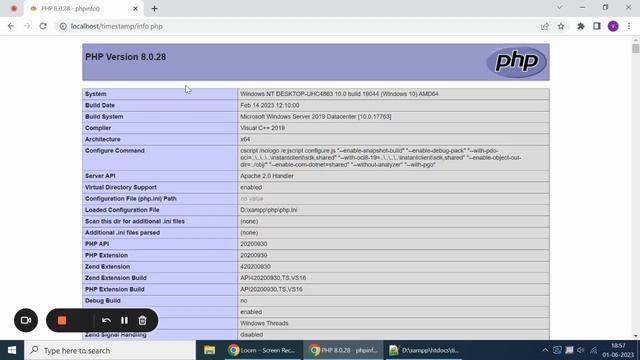Select the Windows Threads value

coord(264,323)
